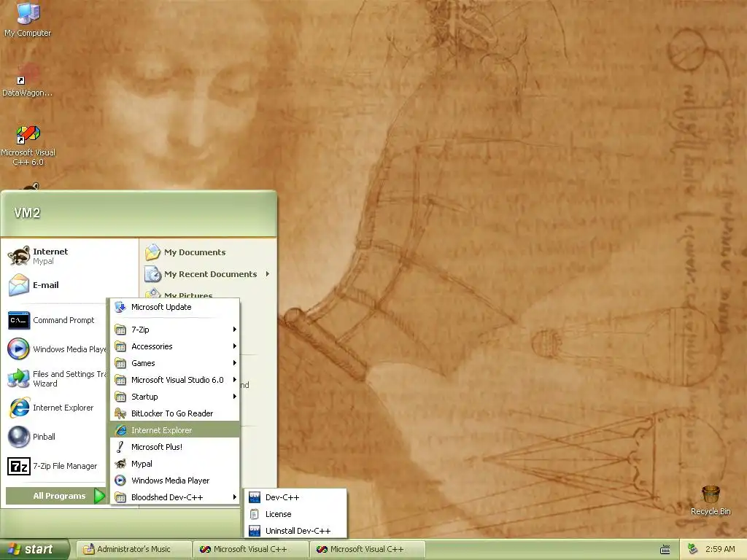The width and height of the screenshot is (747, 560).
Task: Click Microsoft Visual Studio 6.0 label
Action: (x=177, y=379)
